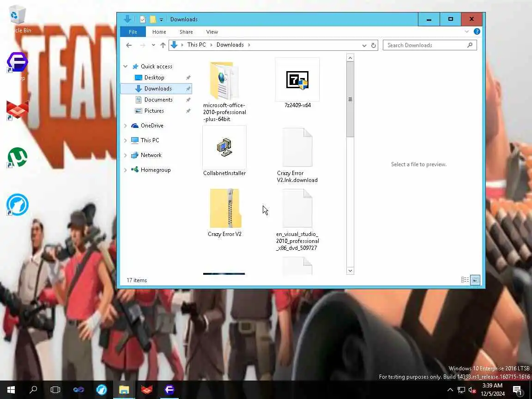Screen dimensions: 532x399
Task: Collapse the Quick access tree node
Action: (x=126, y=66)
